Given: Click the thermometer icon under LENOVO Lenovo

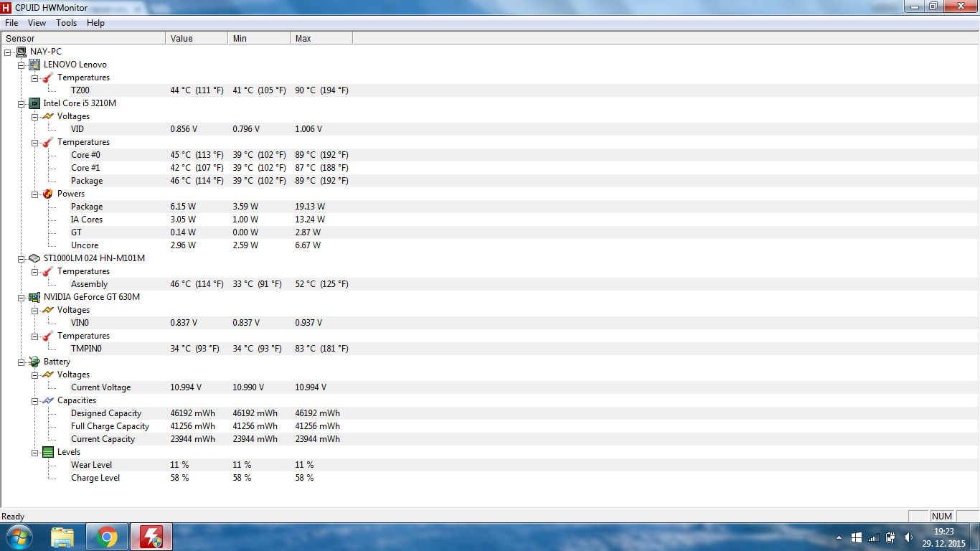Looking at the screenshot, I should click(48, 77).
